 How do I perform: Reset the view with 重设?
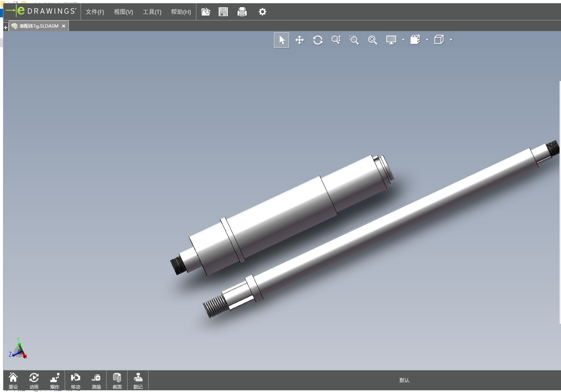point(13,381)
